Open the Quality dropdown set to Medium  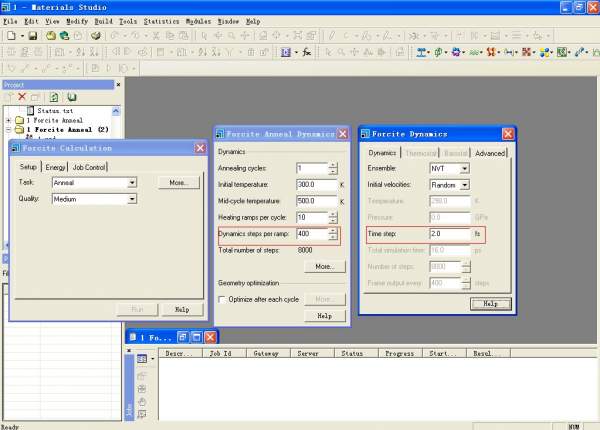(132, 199)
